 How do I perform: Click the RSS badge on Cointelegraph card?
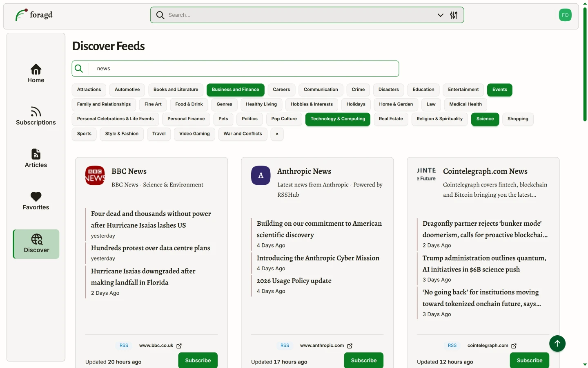[x=452, y=346]
